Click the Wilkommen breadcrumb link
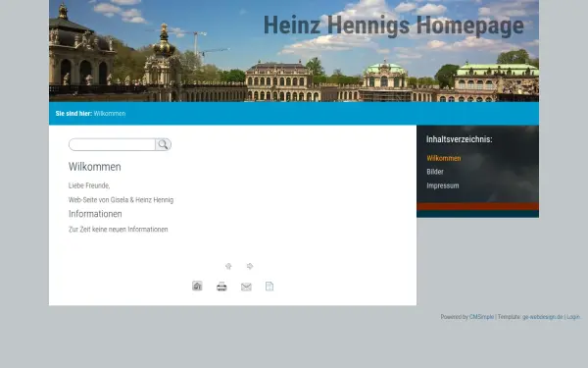 110,114
